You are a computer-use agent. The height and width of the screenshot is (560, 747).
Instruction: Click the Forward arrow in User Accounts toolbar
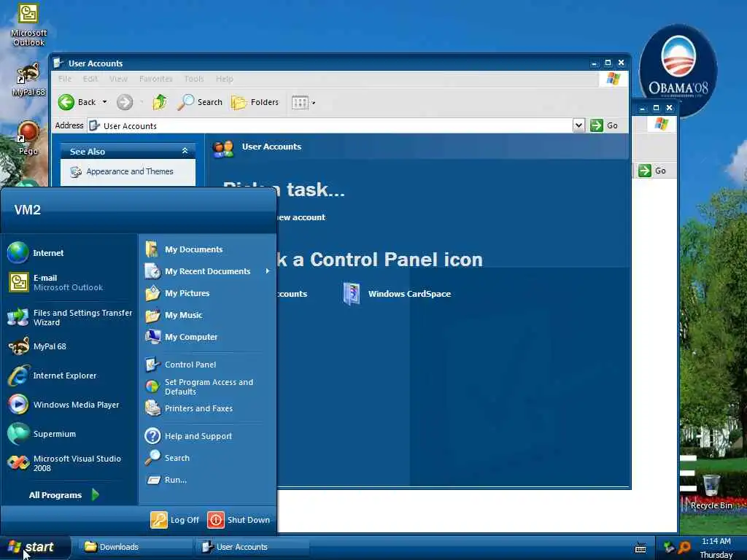125,102
